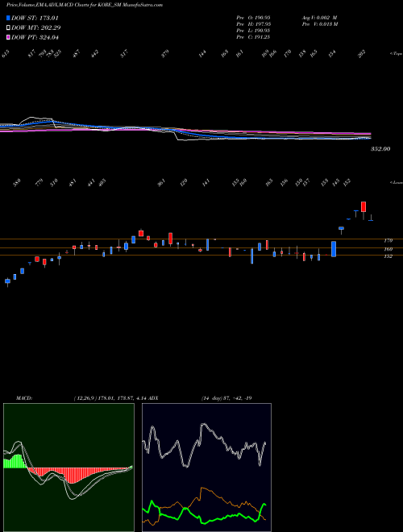Click the large blue breakout candle near 179
This screenshot has height=532, width=403.
click(x=334, y=249)
